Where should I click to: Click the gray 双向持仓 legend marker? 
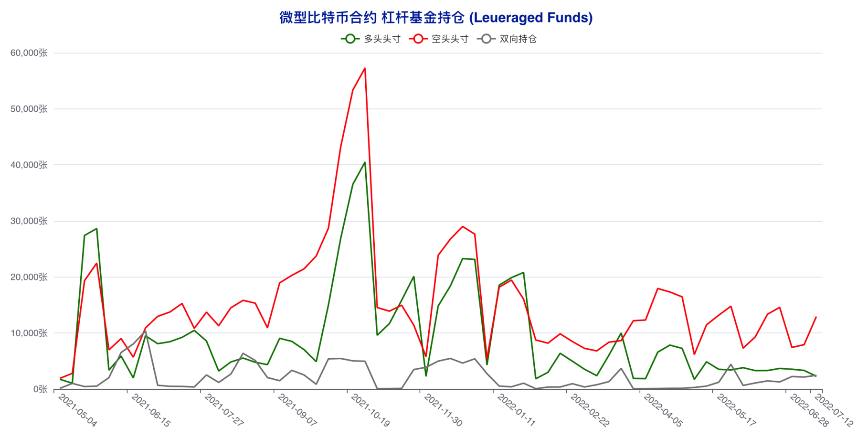486,39
